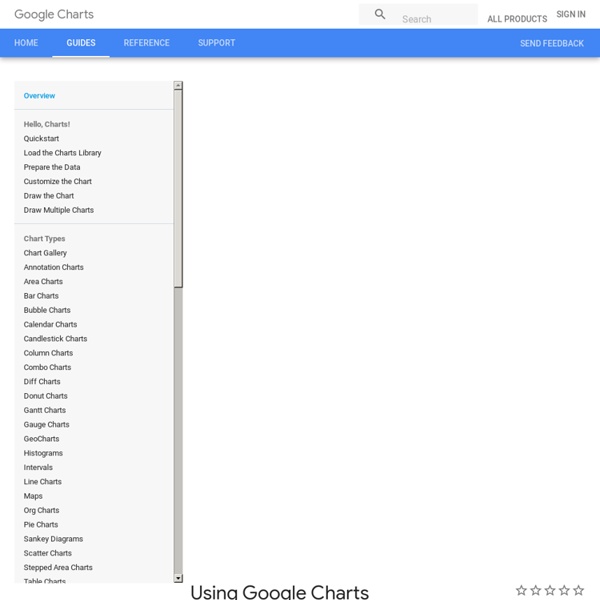
Task: Rate the page with the fifth star
Action: pos(579,590)
